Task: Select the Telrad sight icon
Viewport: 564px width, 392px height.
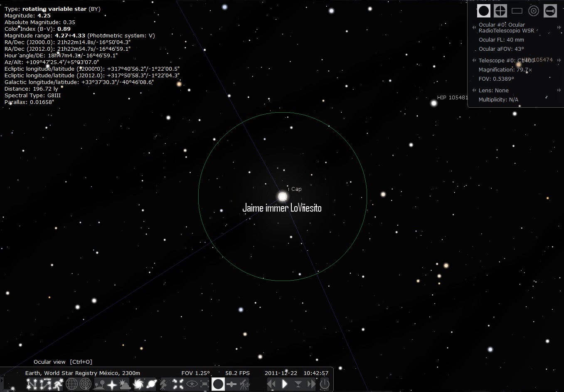Action: click(534, 11)
